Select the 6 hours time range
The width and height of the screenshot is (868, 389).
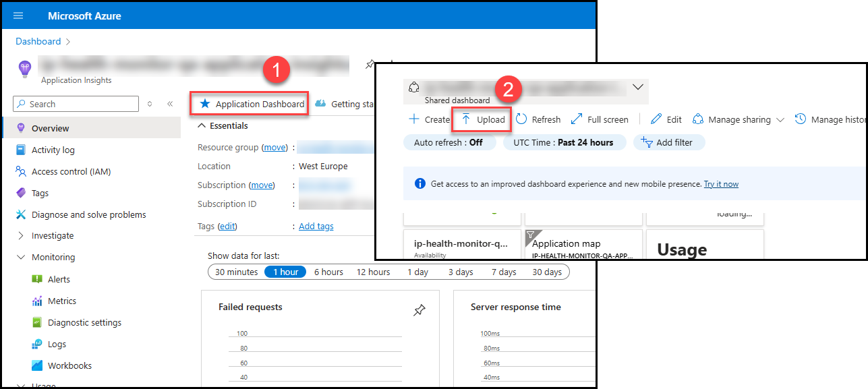328,272
